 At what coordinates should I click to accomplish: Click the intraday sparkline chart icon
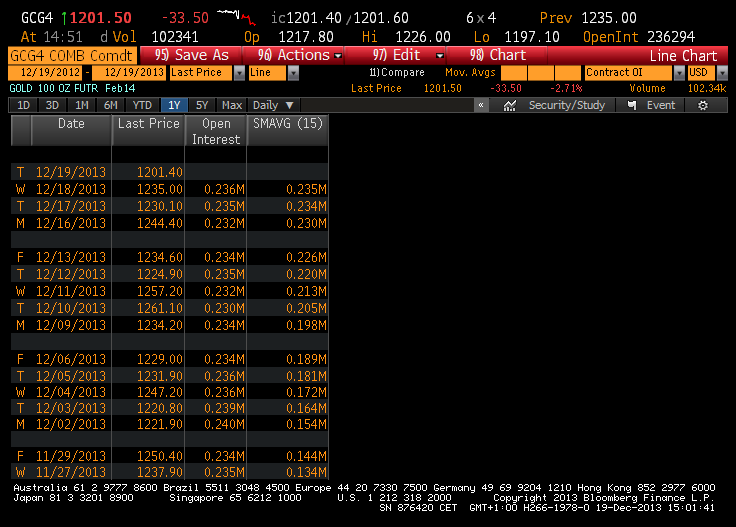click(237, 17)
